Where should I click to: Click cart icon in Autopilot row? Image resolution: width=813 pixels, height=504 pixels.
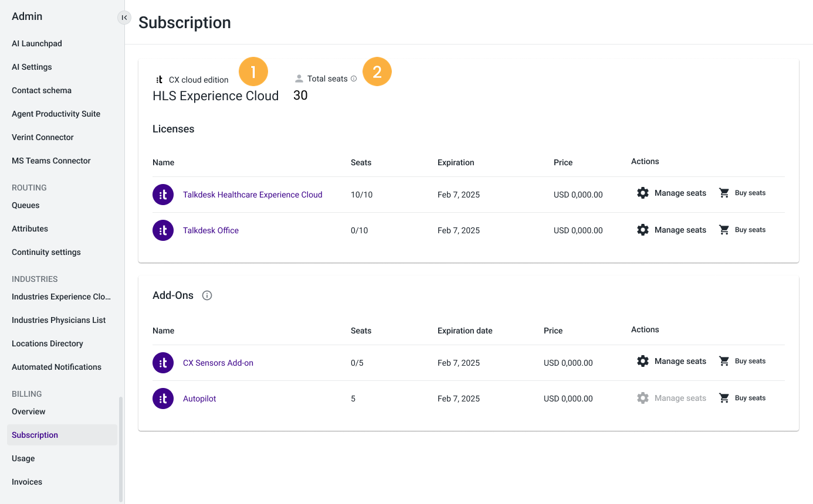click(724, 398)
